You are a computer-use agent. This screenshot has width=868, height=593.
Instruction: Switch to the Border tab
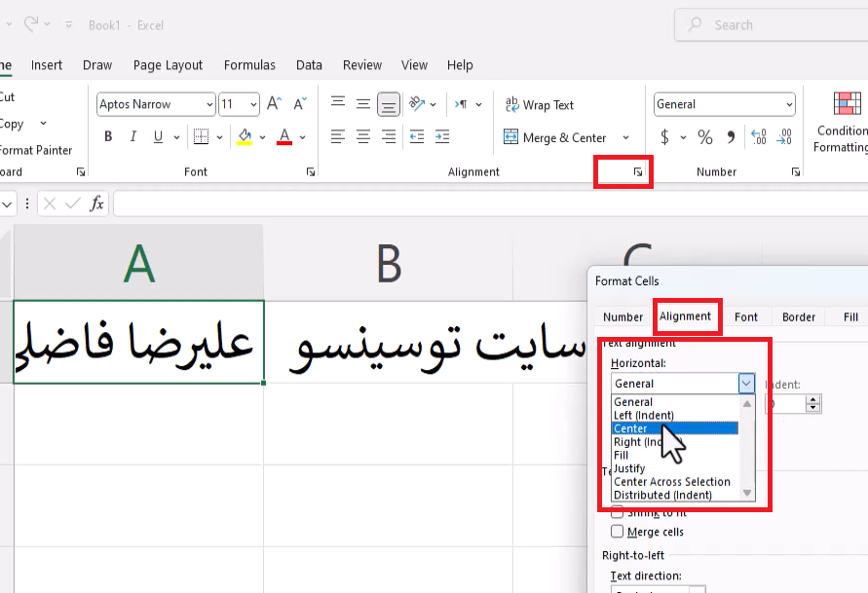798,316
